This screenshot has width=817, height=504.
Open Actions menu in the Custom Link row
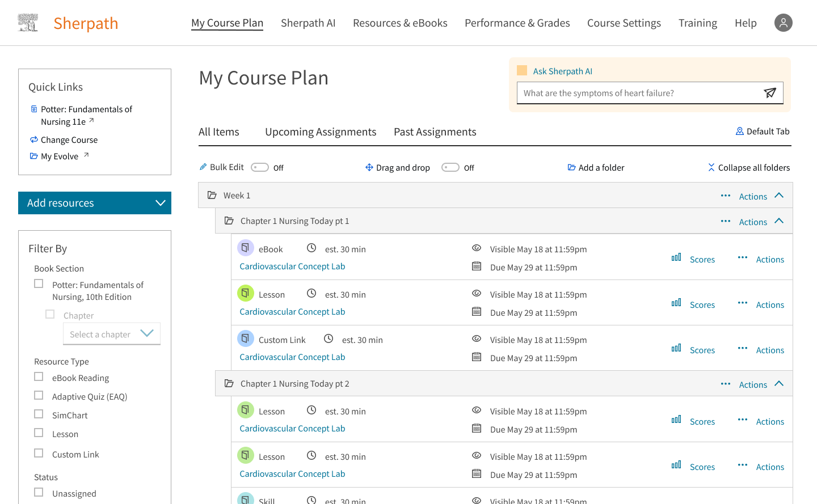coord(770,350)
